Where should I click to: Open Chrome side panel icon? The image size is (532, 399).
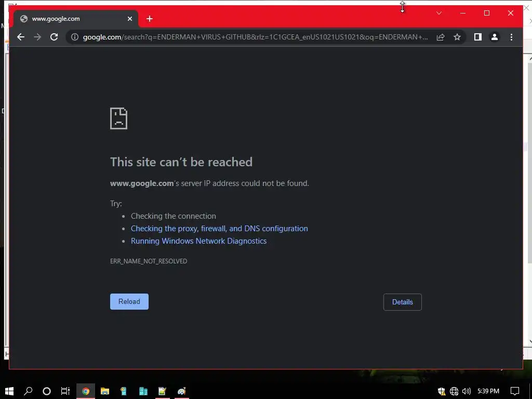(478, 37)
